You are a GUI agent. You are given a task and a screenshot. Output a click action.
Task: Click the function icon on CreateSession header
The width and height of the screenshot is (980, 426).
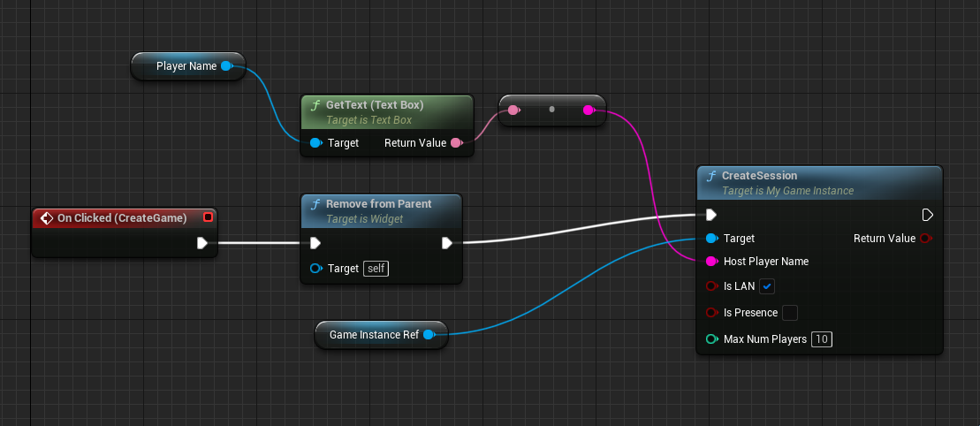(x=711, y=177)
